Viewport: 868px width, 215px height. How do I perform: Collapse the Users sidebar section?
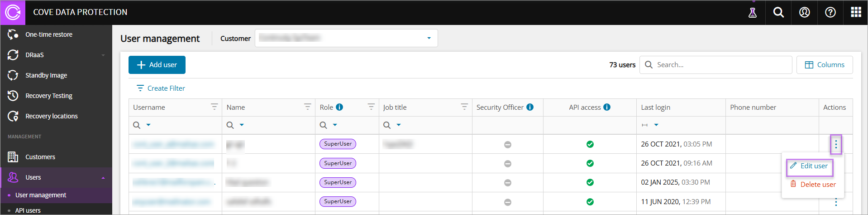click(103, 178)
